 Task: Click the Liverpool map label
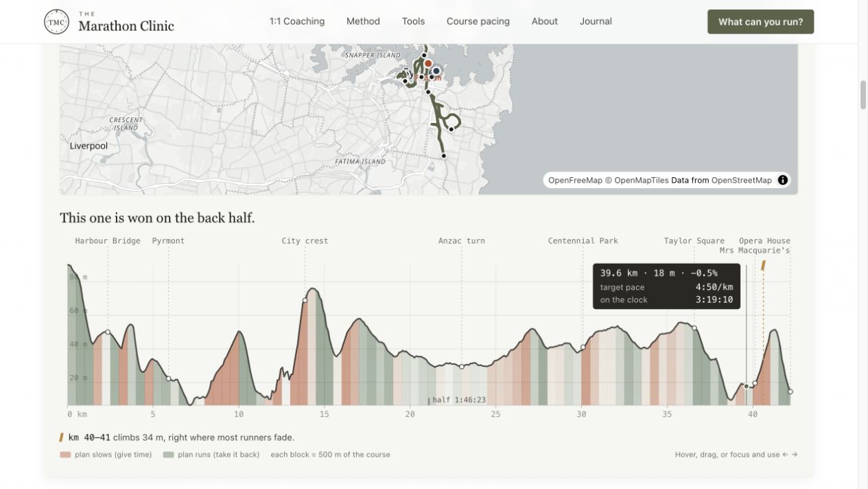[89, 146]
